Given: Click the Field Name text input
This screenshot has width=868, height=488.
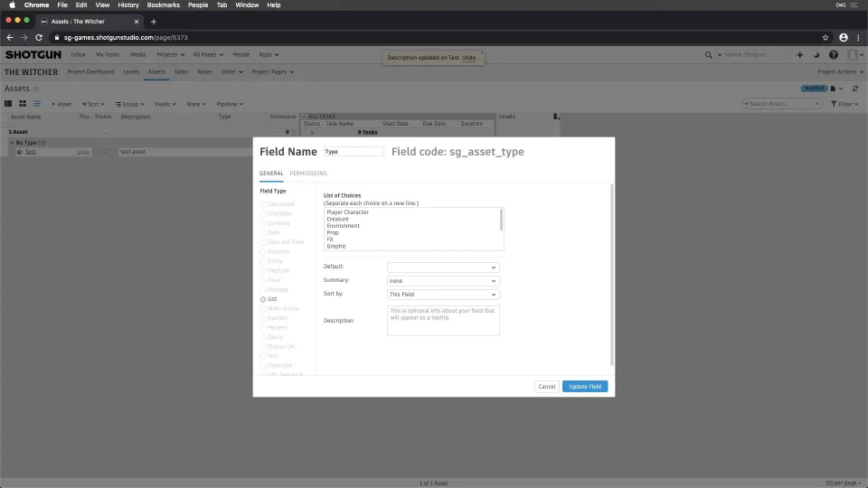Looking at the screenshot, I should pos(353,152).
